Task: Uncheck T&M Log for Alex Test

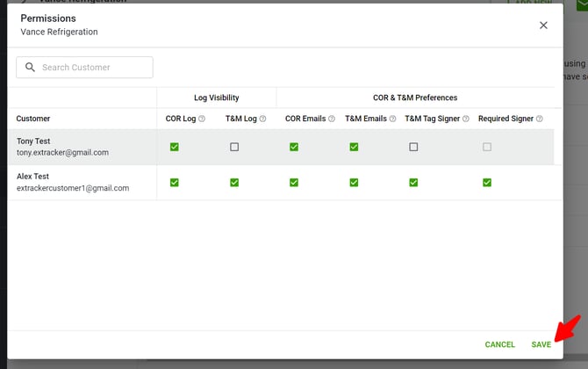Action: tap(234, 183)
